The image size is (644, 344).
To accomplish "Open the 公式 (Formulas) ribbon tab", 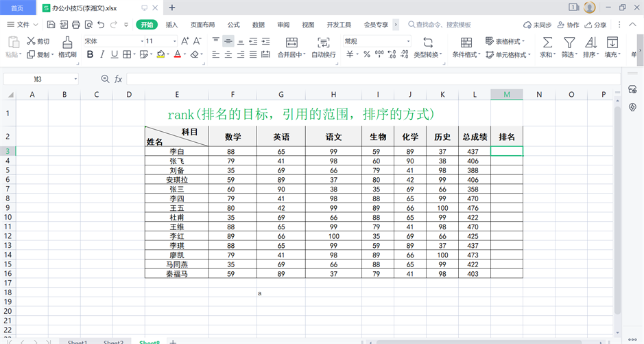I will [234, 25].
